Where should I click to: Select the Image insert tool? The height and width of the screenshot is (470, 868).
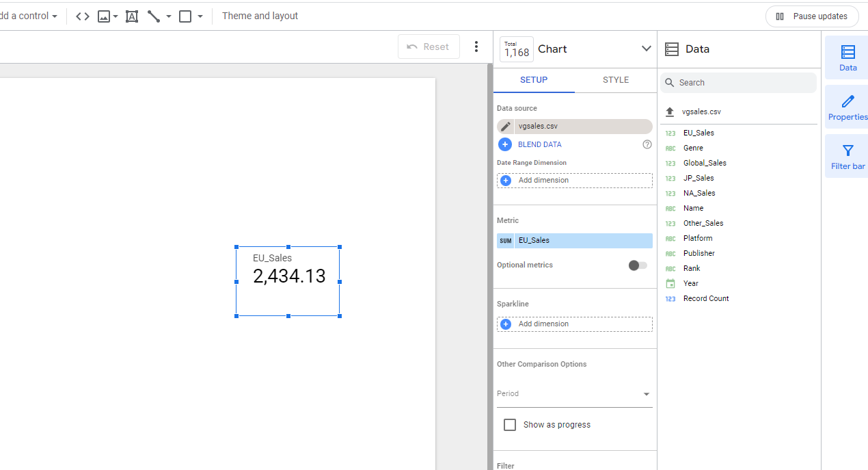(x=104, y=16)
